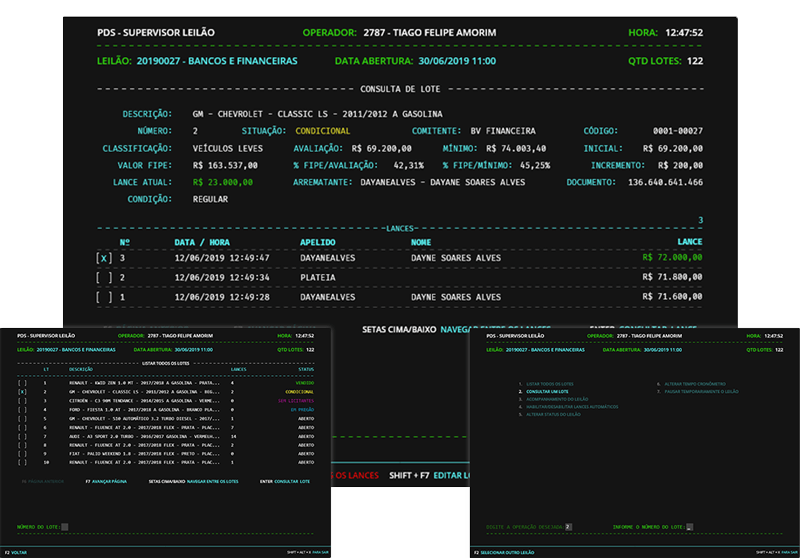
Task: Toggle checkbox for bid 3 of R$ 72.000,00
Action: click(104, 258)
